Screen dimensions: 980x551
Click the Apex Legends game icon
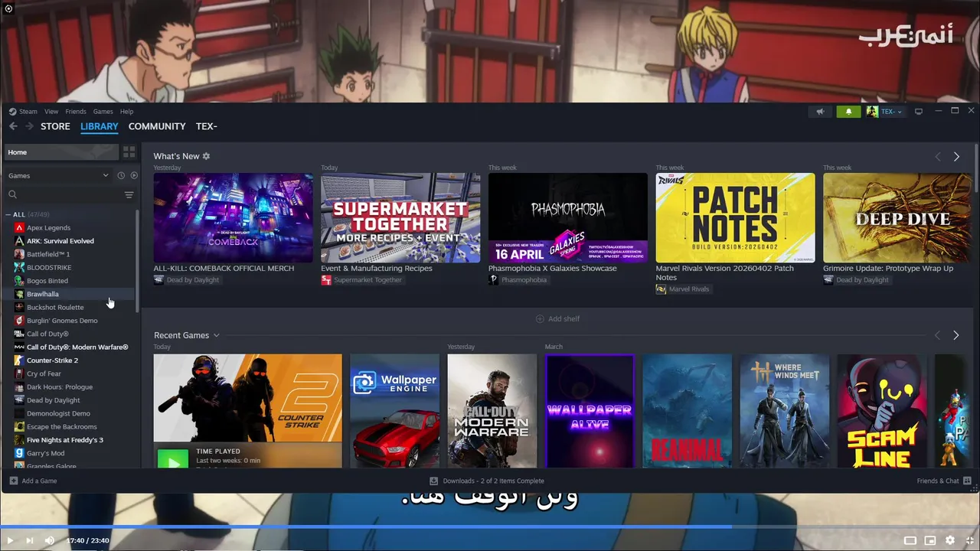click(19, 228)
